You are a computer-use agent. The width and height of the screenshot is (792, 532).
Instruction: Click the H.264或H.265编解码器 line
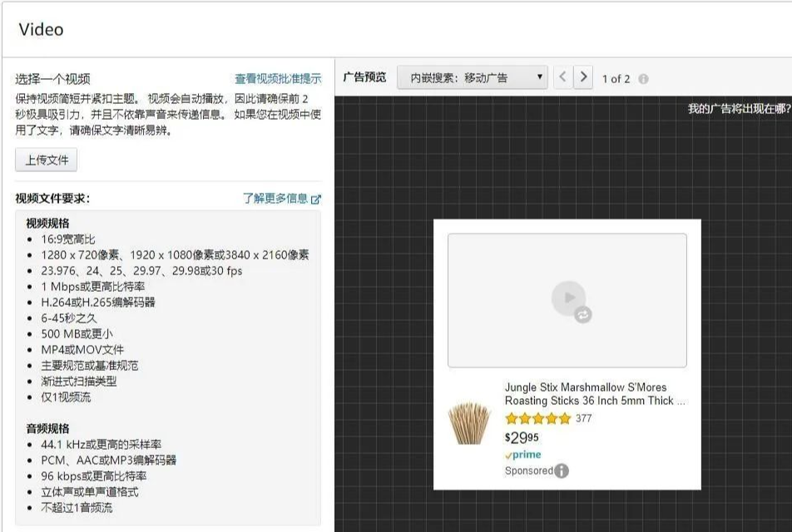coord(98,303)
